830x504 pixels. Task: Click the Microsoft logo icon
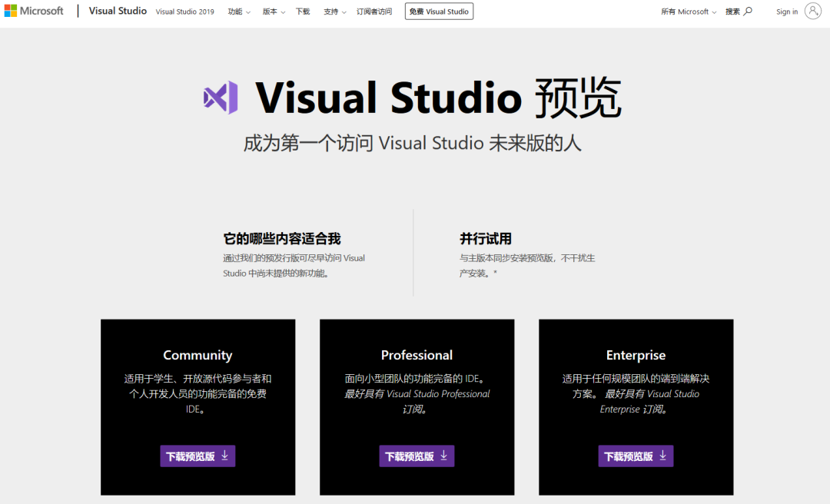tap(12, 10)
